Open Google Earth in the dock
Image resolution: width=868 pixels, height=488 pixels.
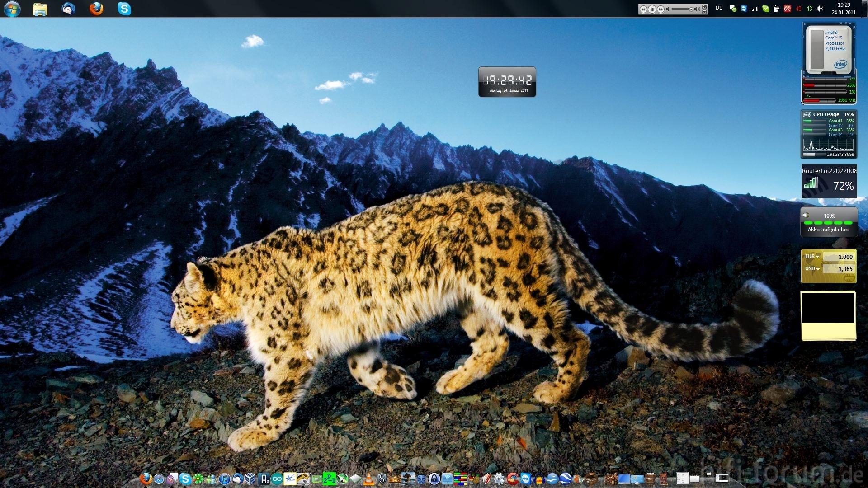coord(565,479)
